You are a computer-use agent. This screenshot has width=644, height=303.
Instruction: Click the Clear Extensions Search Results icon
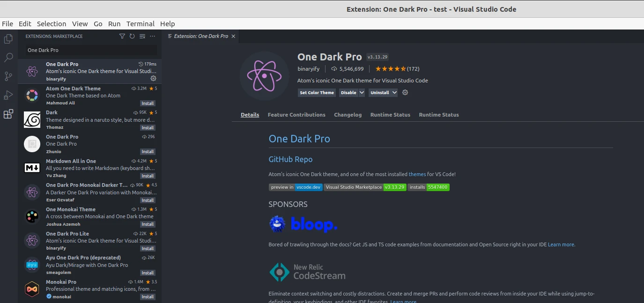point(142,36)
